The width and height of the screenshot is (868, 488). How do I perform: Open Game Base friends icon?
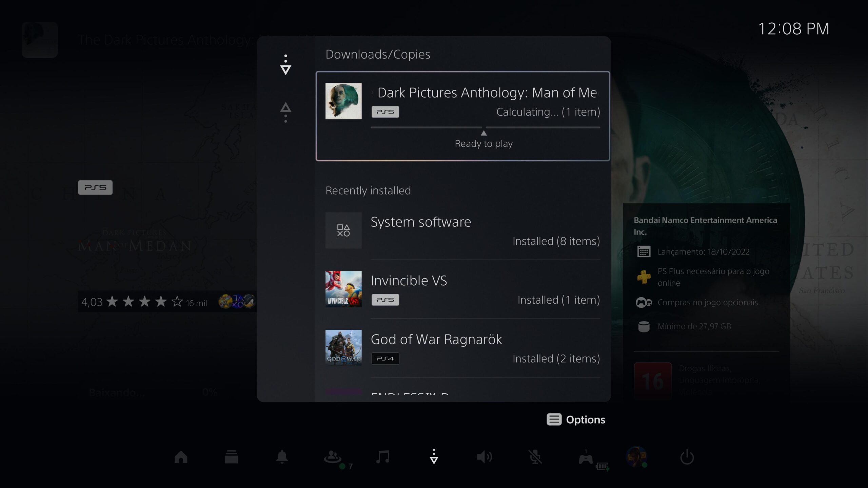pos(332,457)
